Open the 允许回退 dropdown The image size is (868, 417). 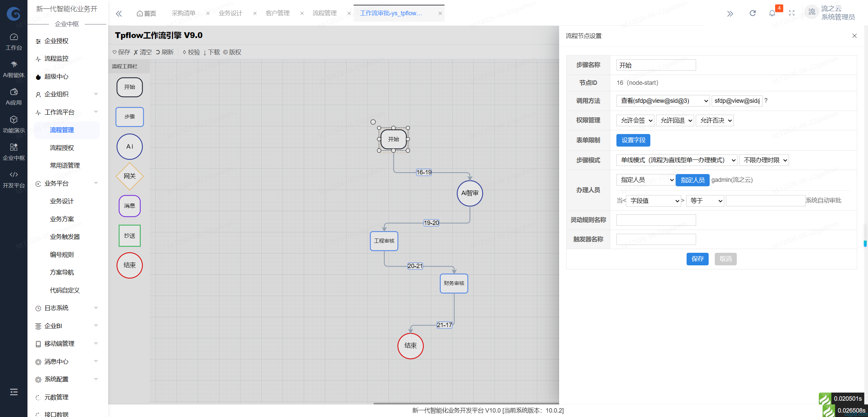(x=675, y=120)
